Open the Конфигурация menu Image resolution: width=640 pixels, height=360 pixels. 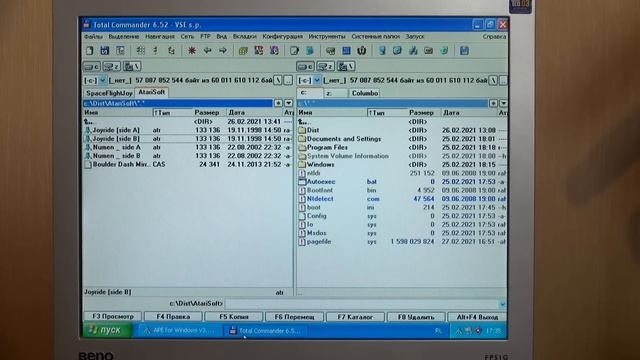tap(282, 36)
